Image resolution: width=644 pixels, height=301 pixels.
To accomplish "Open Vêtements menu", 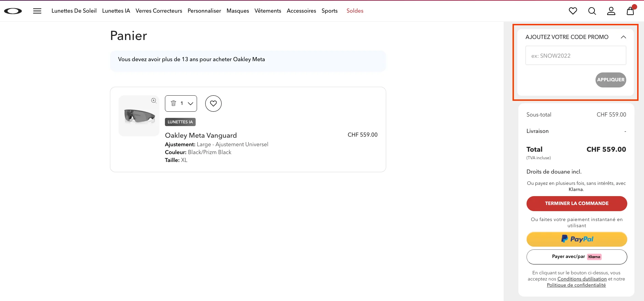I will click(268, 11).
